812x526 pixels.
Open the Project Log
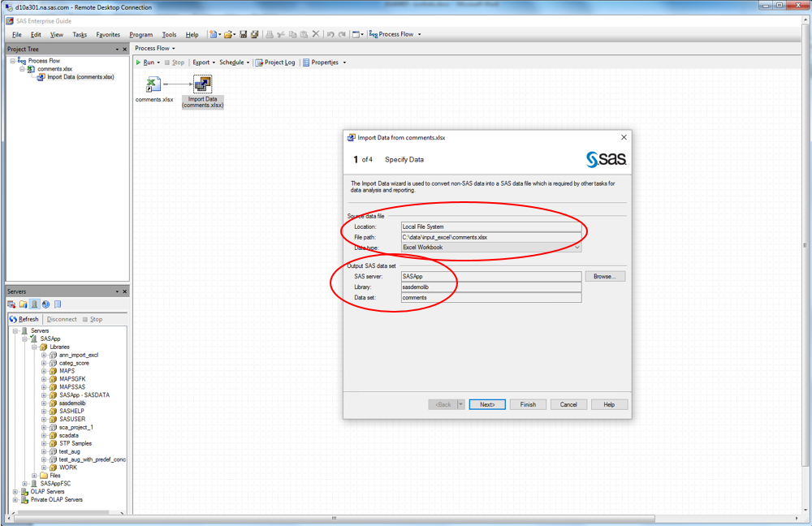(x=275, y=63)
